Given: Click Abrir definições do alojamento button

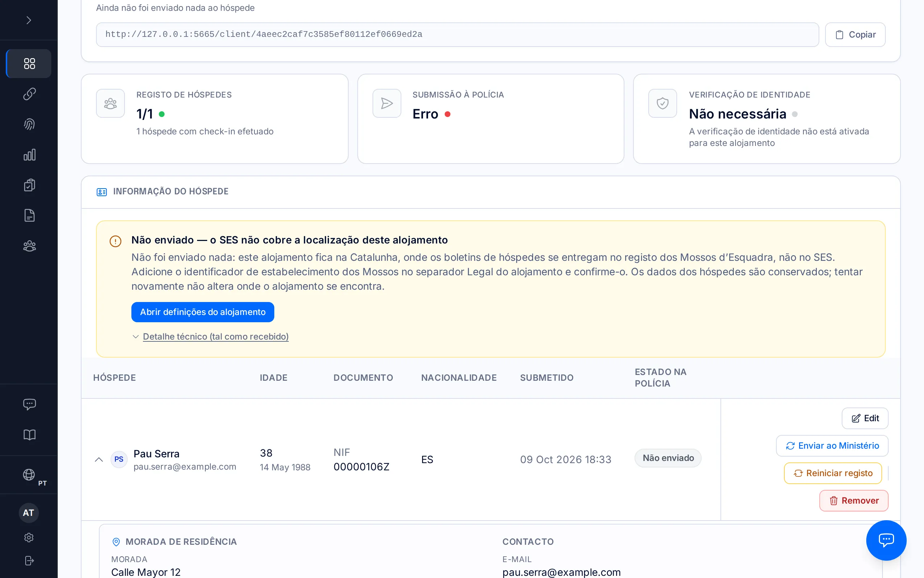Looking at the screenshot, I should [x=203, y=312].
